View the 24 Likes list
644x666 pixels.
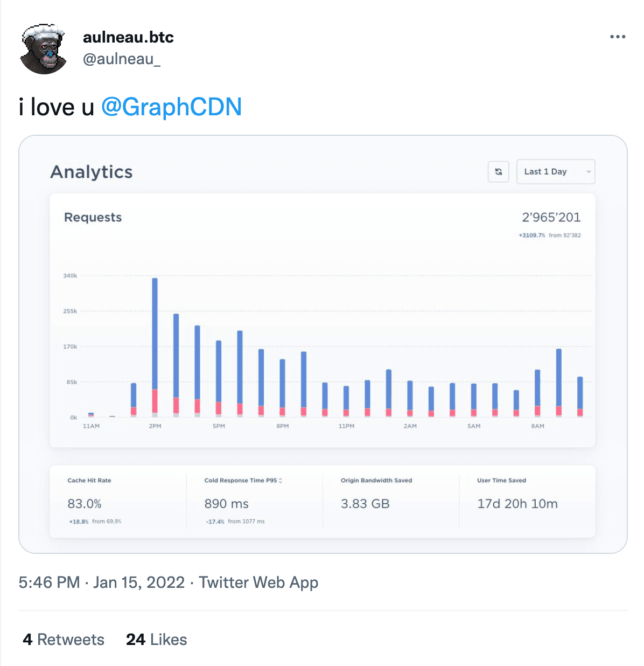pos(156,639)
